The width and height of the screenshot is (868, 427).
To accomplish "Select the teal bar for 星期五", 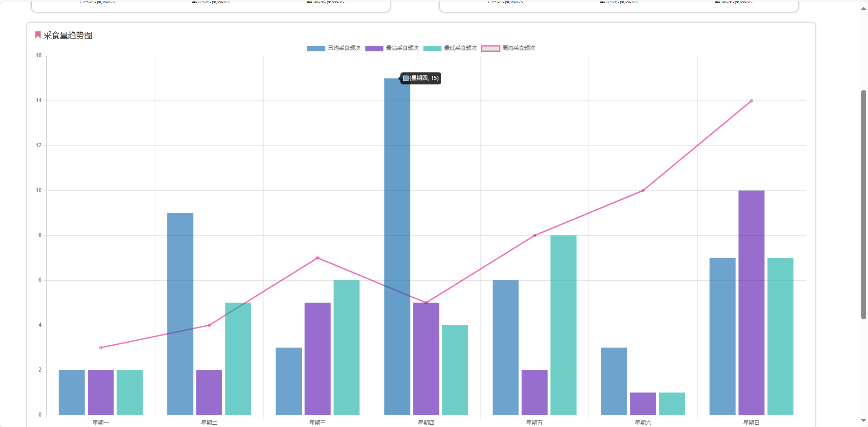I will point(563,325).
